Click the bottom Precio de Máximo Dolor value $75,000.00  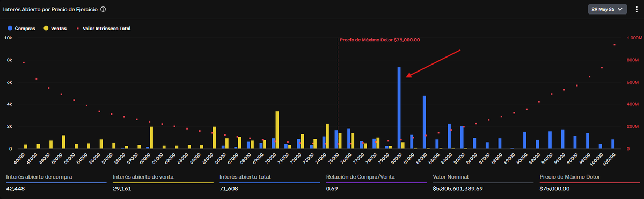tap(554, 189)
